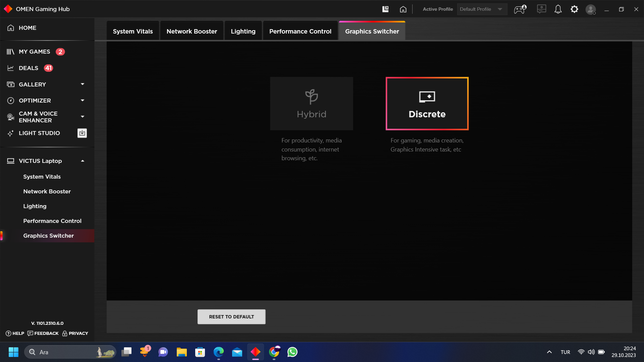Viewport: 644px width, 362px height.
Task: Switch to Performance Control tab
Action: 300,31
